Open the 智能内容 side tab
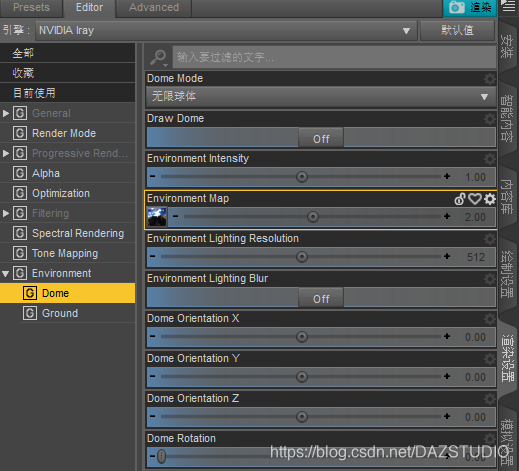Image resolution: width=519 pixels, height=471 pixels. click(x=507, y=118)
